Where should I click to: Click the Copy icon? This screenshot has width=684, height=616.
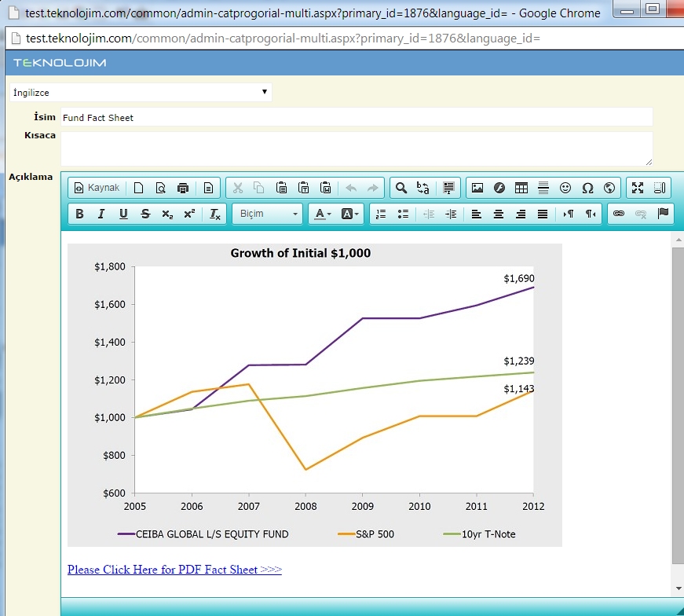pyautogui.click(x=259, y=188)
